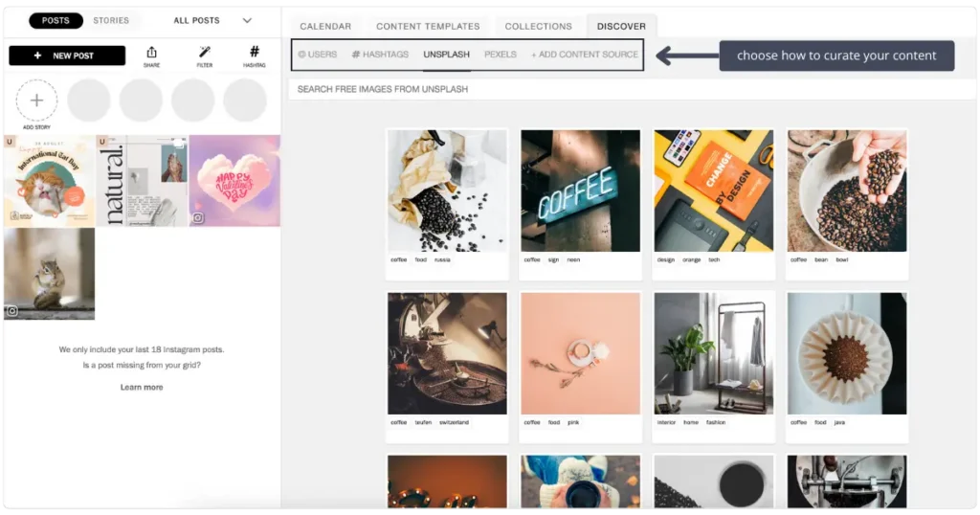Select the Discover tab

(x=621, y=26)
